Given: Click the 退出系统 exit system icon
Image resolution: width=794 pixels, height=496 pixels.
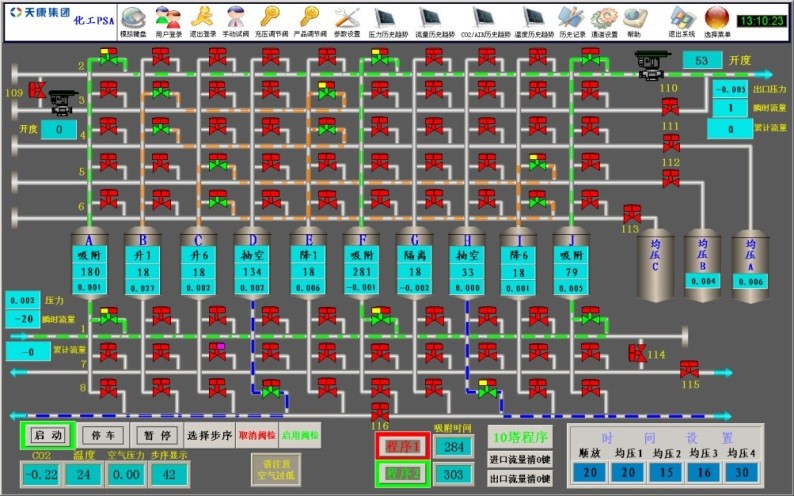Looking at the screenshot, I should [x=681, y=20].
